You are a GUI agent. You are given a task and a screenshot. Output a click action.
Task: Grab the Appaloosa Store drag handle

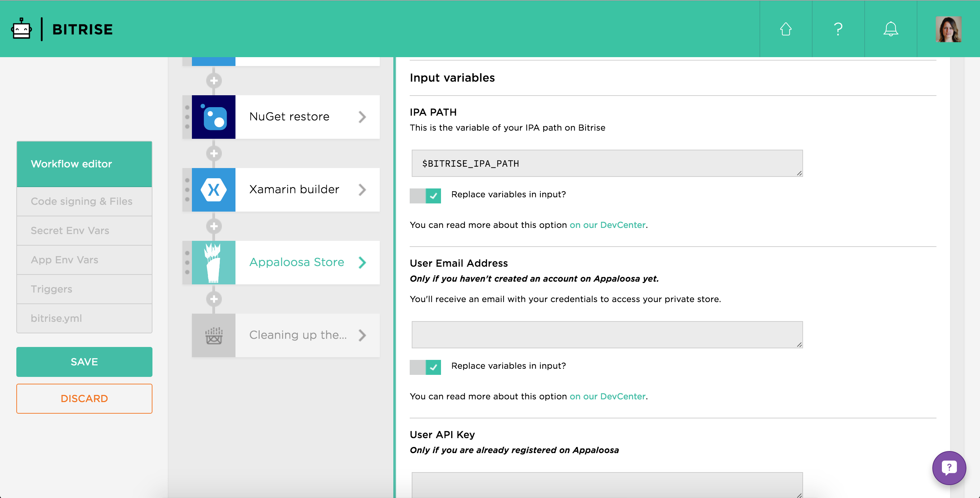click(x=187, y=263)
